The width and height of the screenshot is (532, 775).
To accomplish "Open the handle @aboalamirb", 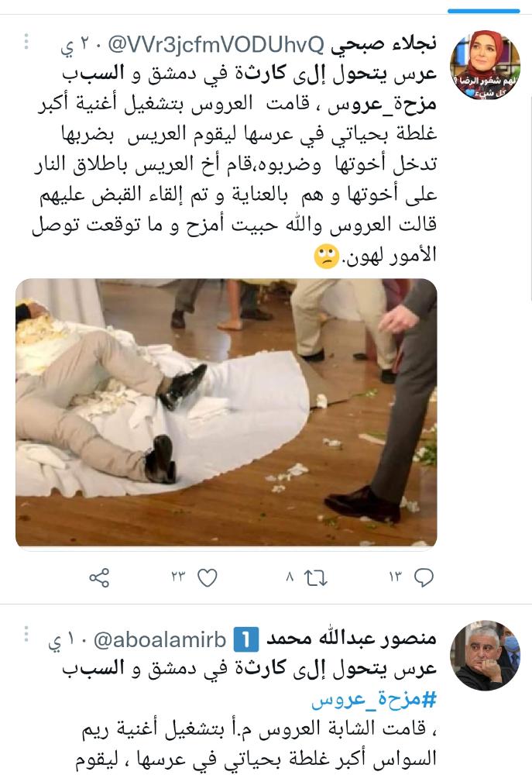I will (x=160, y=639).
